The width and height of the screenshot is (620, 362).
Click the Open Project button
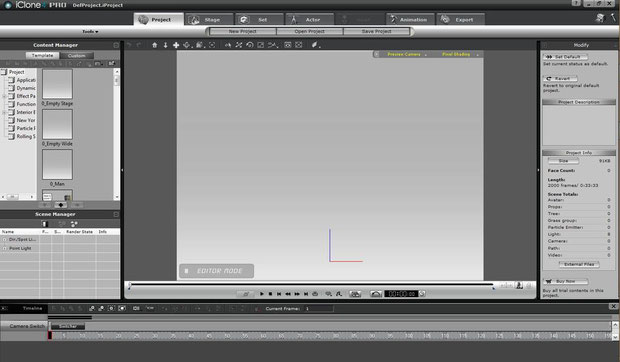tap(309, 31)
